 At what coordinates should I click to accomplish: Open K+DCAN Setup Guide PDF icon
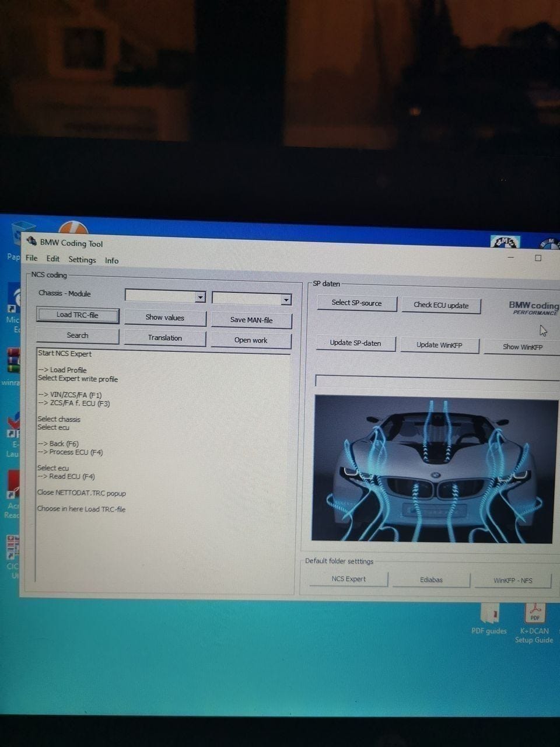coord(534,624)
